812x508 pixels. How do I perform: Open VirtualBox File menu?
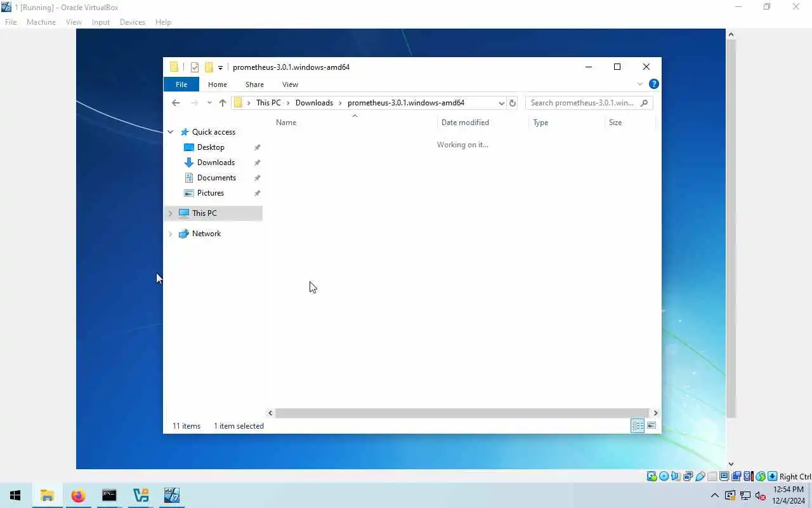coord(11,22)
